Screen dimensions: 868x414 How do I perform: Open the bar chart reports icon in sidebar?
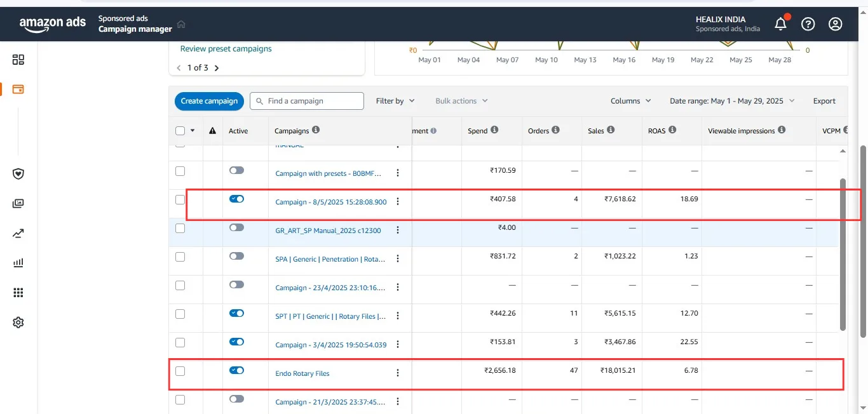click(18, 263)
